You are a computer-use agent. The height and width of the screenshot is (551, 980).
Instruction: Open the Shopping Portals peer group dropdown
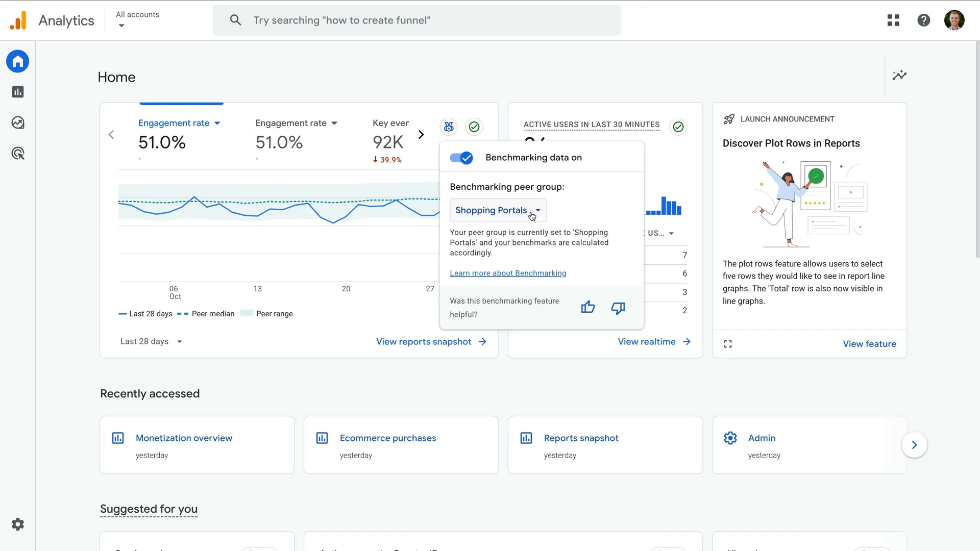pos(498,210)
